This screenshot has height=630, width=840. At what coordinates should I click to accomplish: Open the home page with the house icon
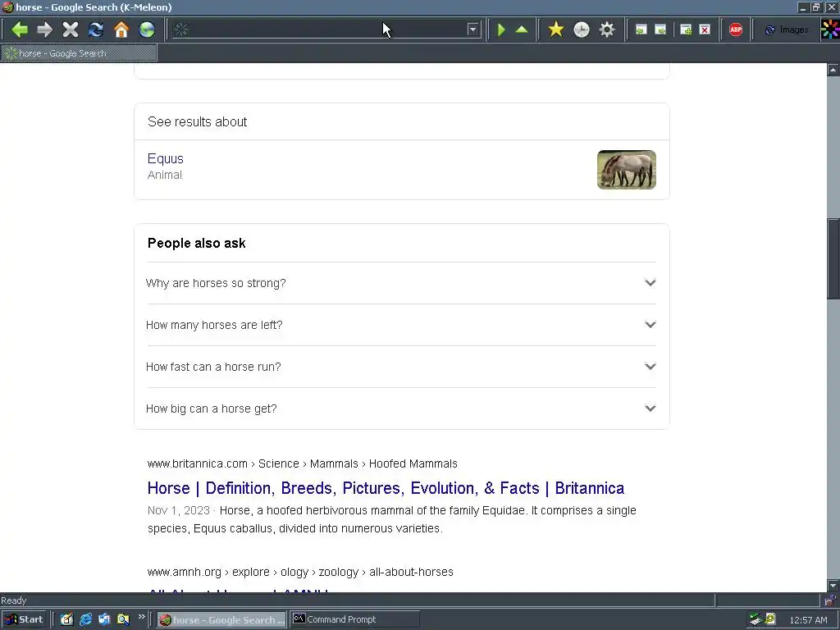click(121, 30)
